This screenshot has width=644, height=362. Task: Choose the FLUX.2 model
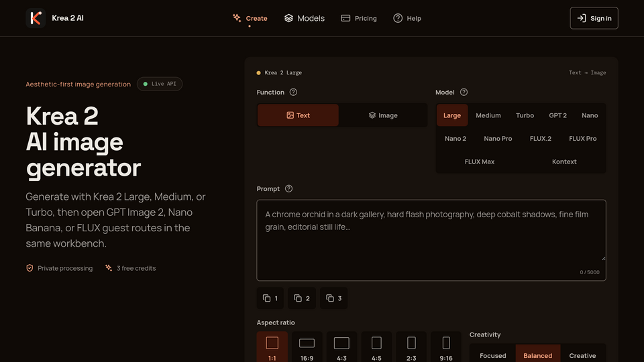(541, 139)
